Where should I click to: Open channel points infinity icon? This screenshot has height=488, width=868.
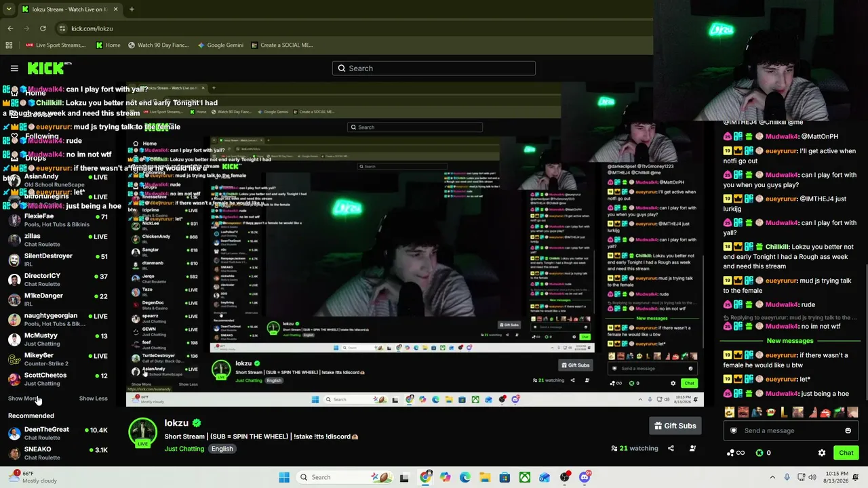pyautogui.click(x=736, y=453)
